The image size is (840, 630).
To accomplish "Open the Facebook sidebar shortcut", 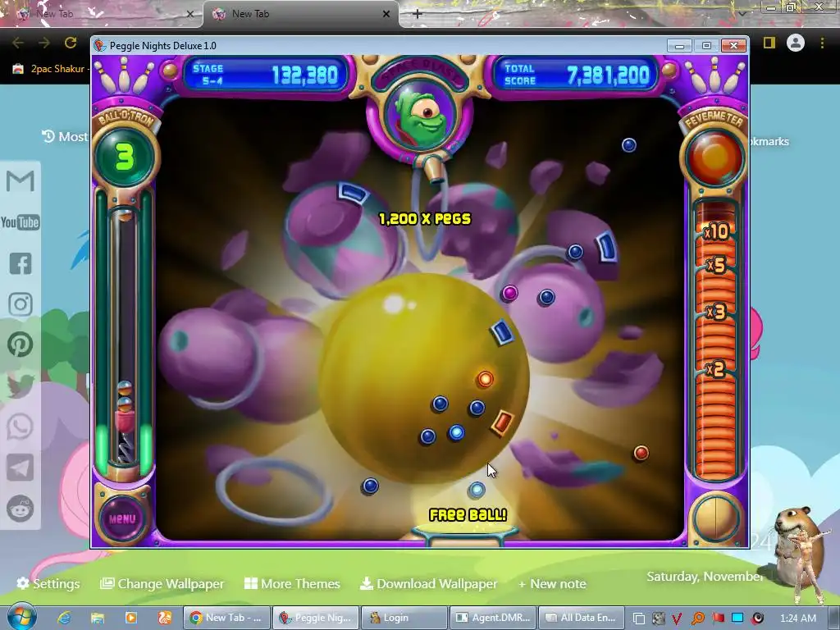I will (21, 263).
